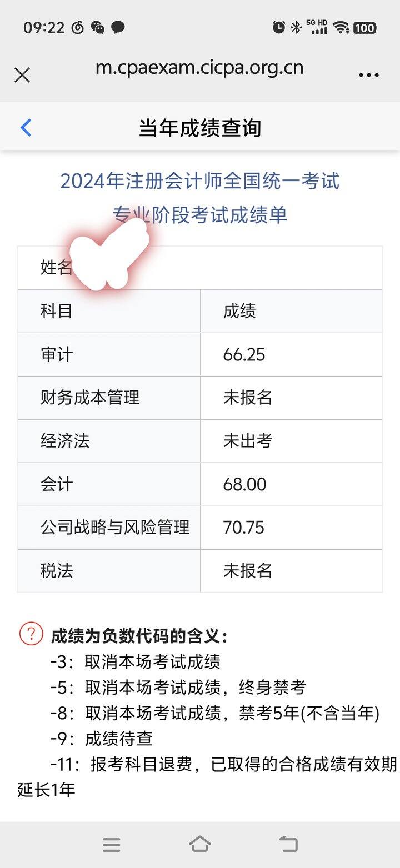
Task: Open the Android recent apps menu button
Action: coord(112,845)
